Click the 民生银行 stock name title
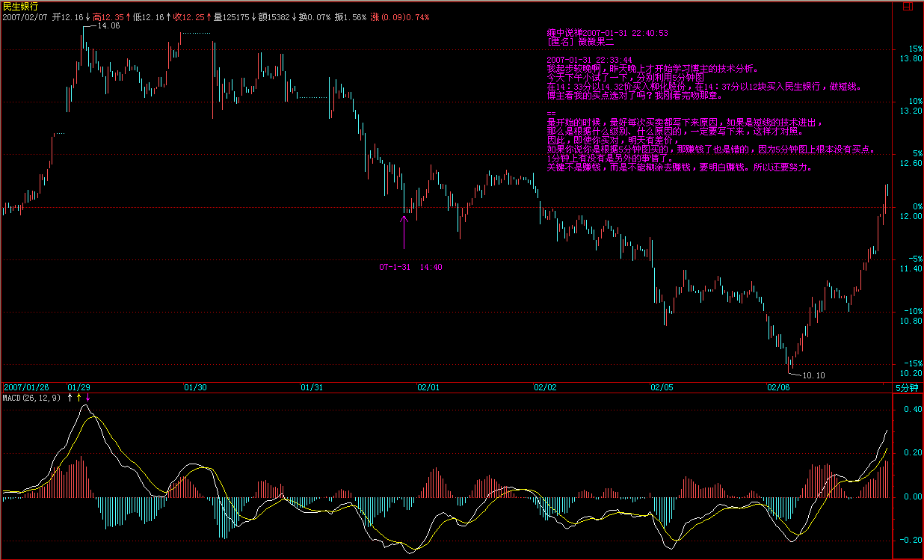This screenshot has width=924, height=560. coord(20,6)
